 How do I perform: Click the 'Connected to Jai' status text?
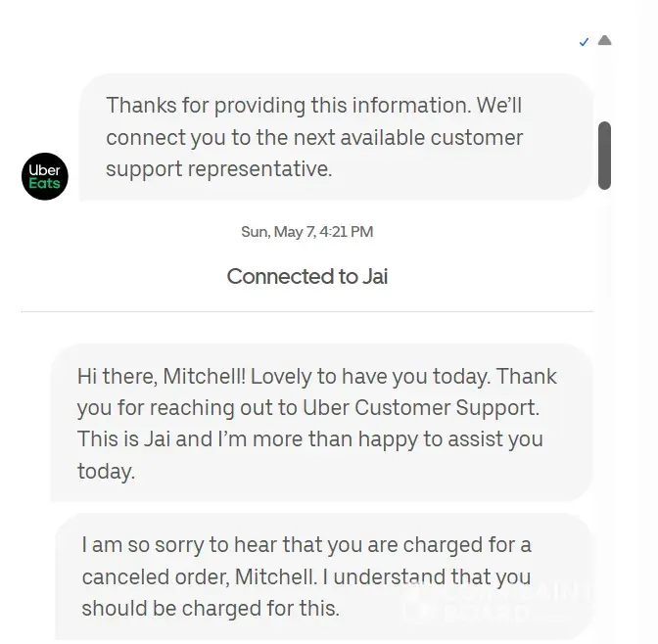coord(306,277)
